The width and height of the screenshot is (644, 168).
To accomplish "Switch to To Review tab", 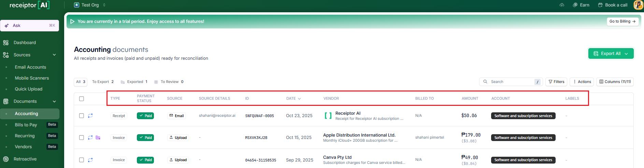I will tap(169, 82).
